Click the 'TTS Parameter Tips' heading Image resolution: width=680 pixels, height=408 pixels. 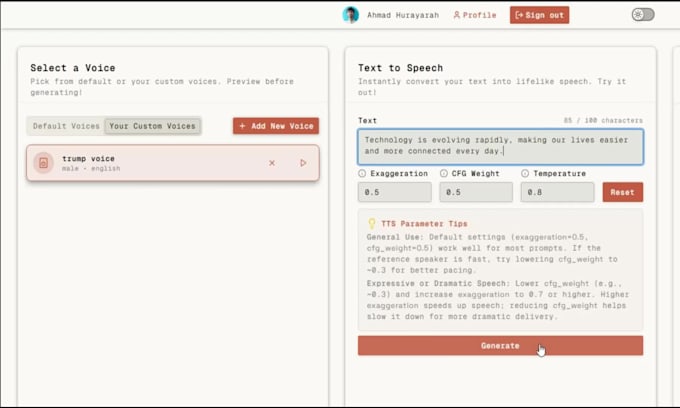424,224
